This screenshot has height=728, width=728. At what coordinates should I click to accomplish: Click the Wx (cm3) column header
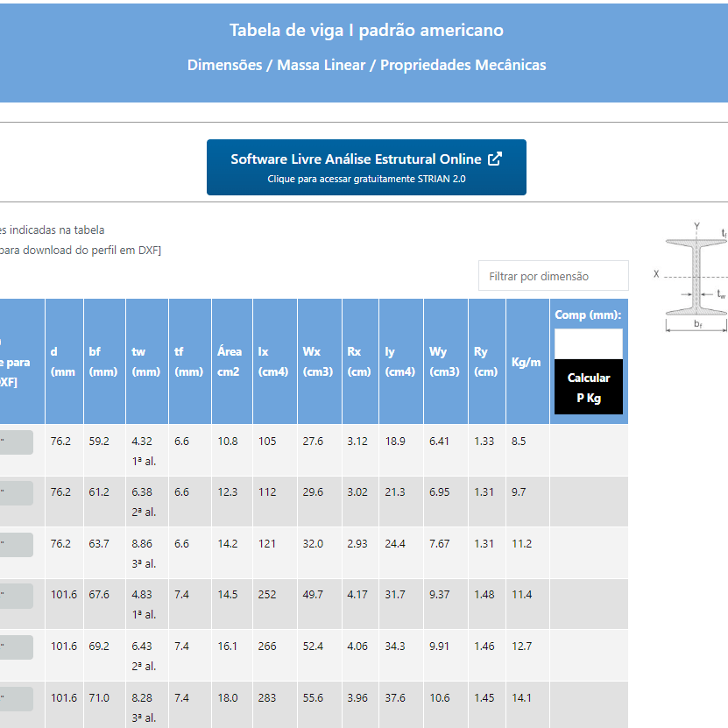tap(319, 361)
